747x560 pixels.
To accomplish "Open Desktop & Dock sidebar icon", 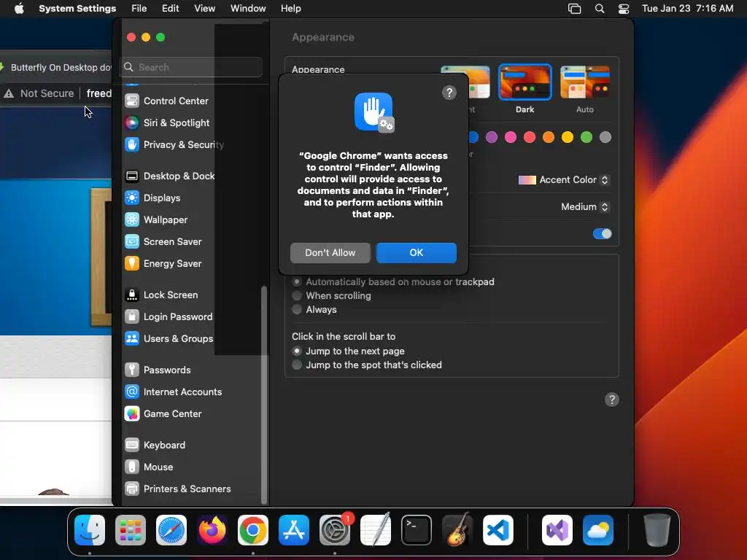I will tap(132, 176).
